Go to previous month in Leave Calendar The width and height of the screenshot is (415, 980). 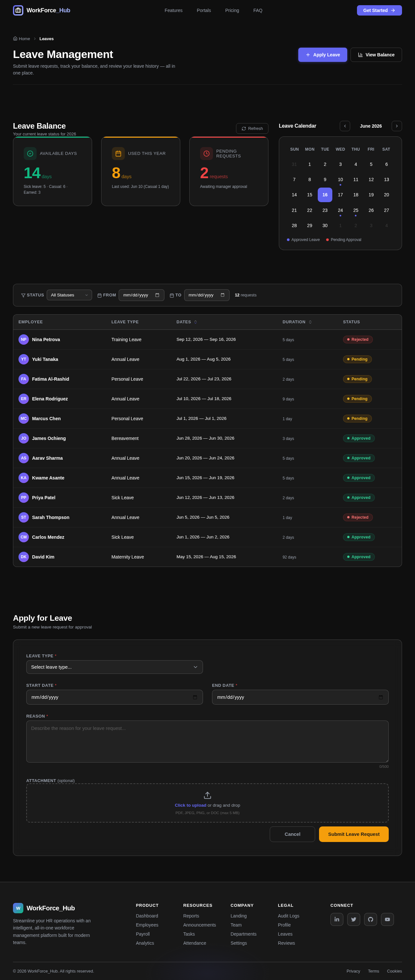tap(345, 126)
